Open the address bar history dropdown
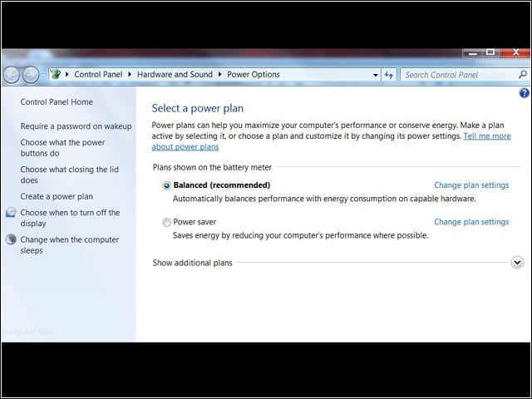The image size is (532, 399). pyautogui.click(x=375, y=75)
